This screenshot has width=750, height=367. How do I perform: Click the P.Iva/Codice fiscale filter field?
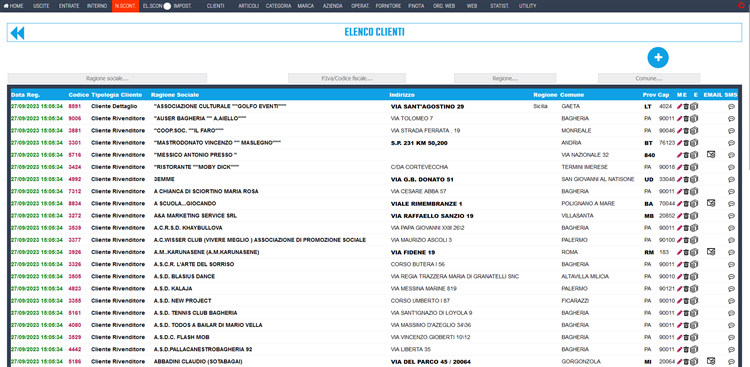click(x=347, y=78)
